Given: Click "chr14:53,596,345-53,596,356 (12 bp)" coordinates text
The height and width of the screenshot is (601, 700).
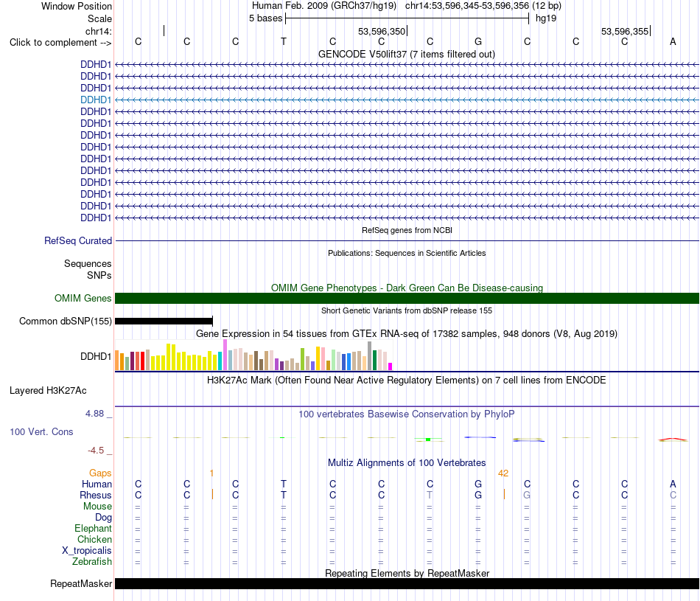Looking at the screenshot, I should click(483, 6).
